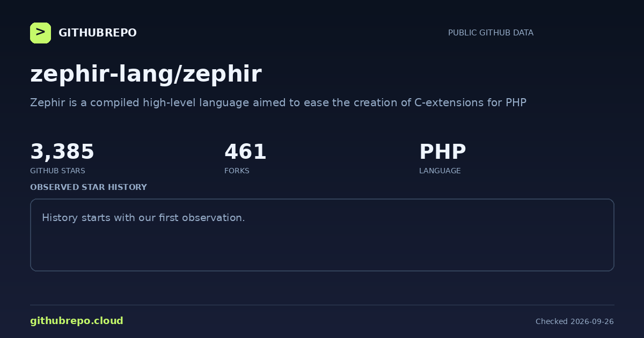Click the PHP language value
The height and width of the screenshot is (338, 644).
[442, 152]
